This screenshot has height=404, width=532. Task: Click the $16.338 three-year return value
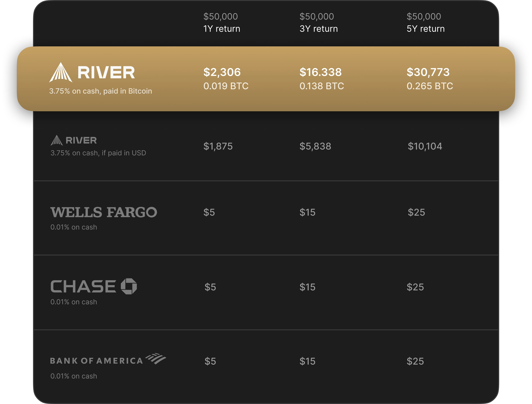320,72
